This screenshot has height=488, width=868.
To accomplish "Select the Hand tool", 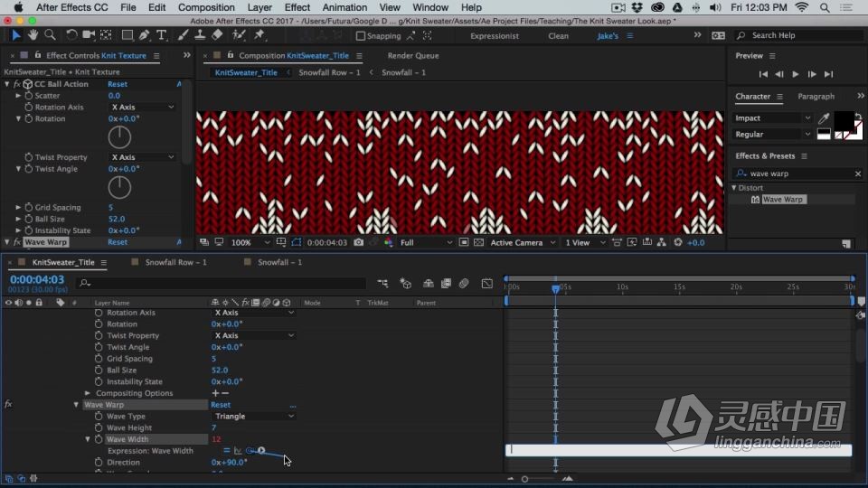I will pyautogui.click(x=33, y=35).
